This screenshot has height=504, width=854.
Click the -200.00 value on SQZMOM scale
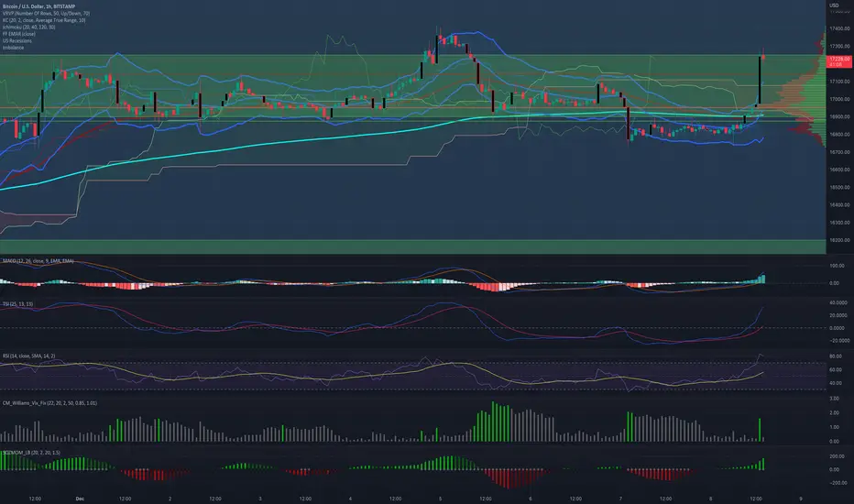tap(838, 483)
